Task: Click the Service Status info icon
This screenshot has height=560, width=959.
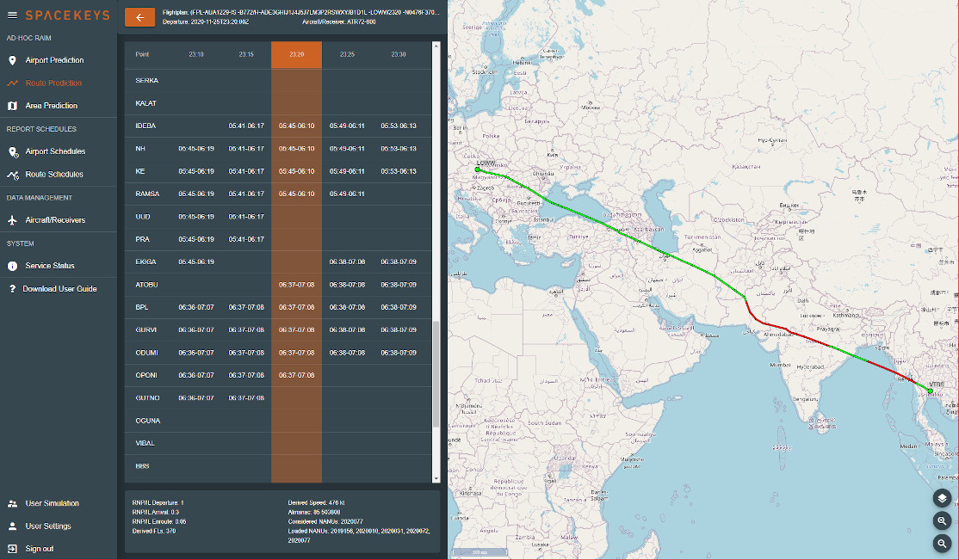Action: click(x=12, y=266)
